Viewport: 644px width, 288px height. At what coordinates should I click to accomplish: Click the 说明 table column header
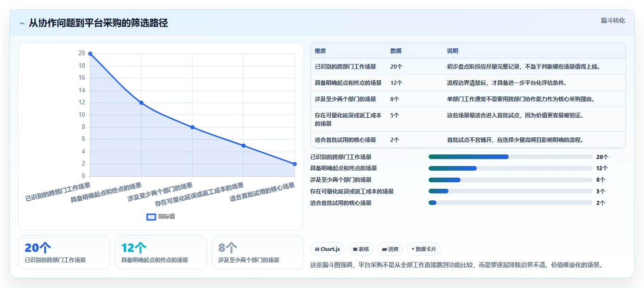452,51
